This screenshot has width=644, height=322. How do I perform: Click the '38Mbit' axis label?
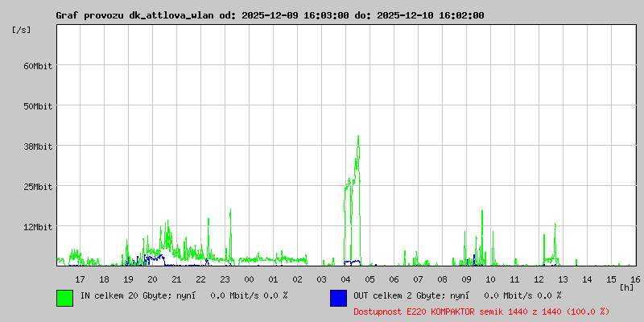(38, 147)
